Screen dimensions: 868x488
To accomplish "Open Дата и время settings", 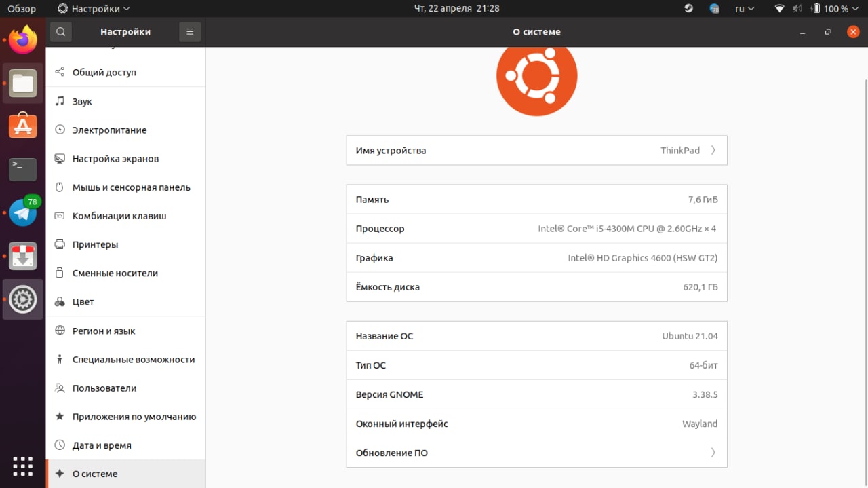I will [125, 445].
